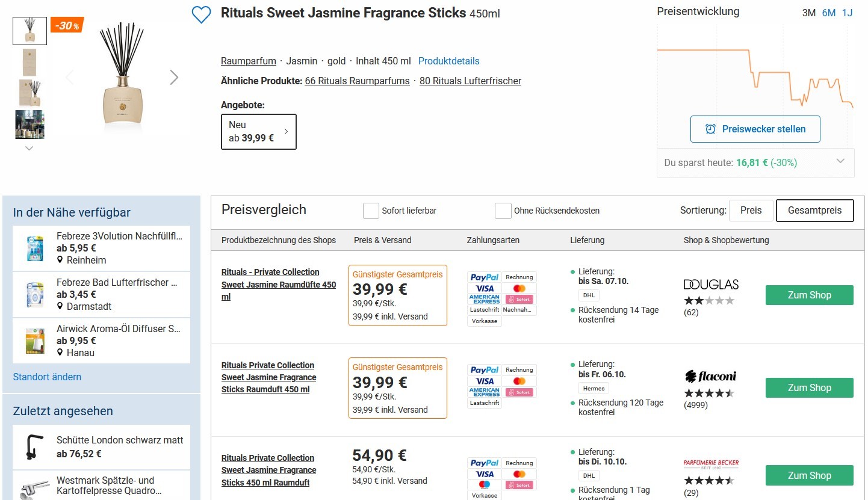Click the PayPal icon in flaconi offer
This screenshot has height=500, width=868.
tap(485, 370)
